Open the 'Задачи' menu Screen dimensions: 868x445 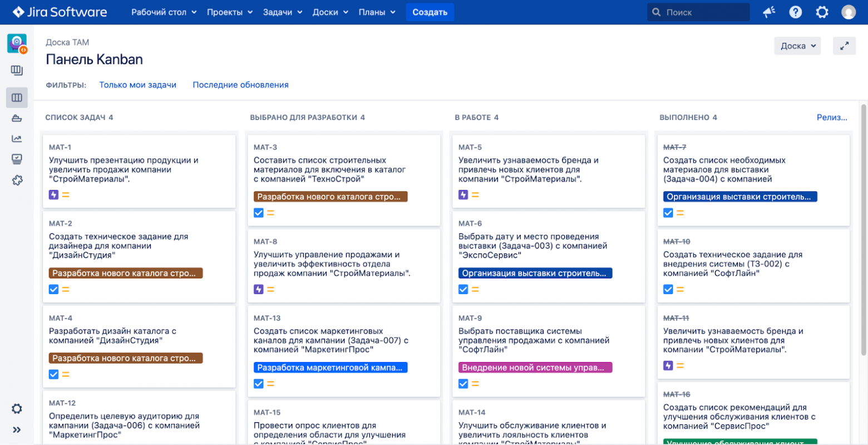point(282,11)
